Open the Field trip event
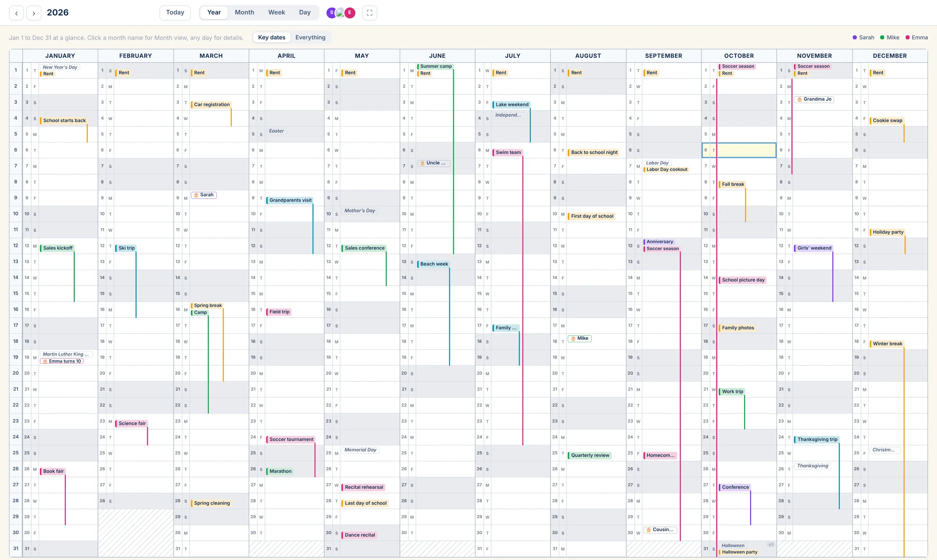This screenshot has height=560, width=937. tap(279, 312)
